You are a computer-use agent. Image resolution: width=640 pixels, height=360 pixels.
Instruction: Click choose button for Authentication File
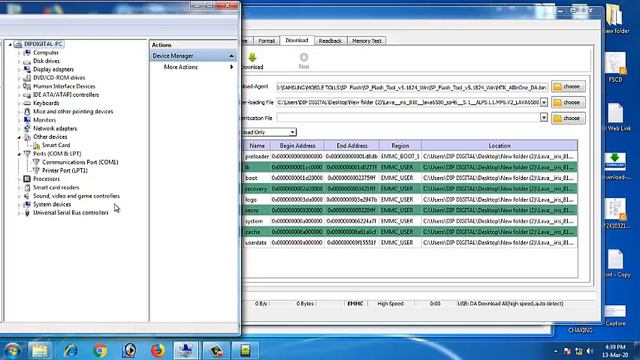[568, 118]
